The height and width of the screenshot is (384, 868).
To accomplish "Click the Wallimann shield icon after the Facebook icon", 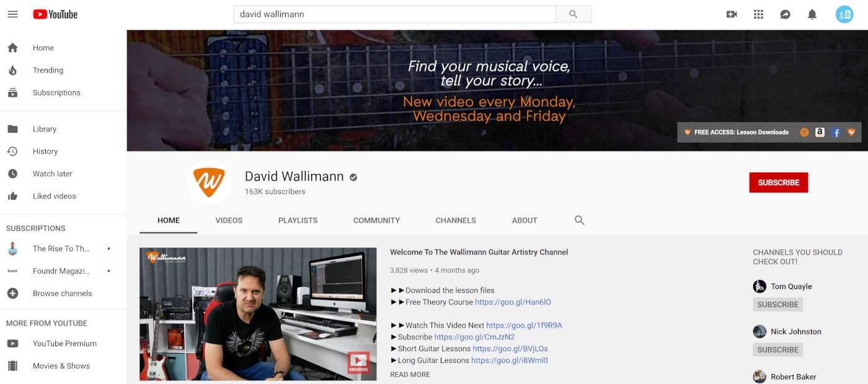I will tap(851, 132).
